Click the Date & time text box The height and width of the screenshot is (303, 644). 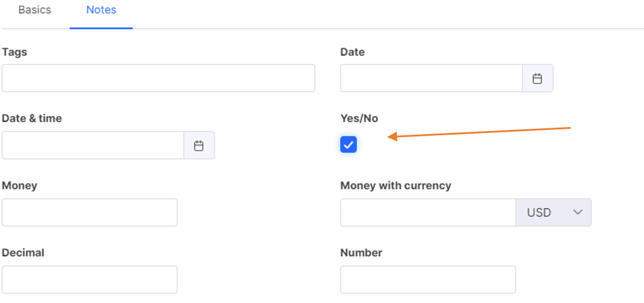click(x=93, y=146)
